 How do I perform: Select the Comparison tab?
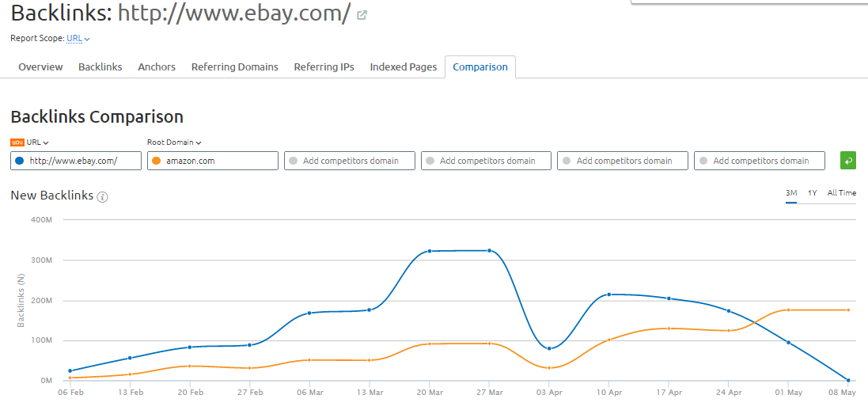[480, 67]
